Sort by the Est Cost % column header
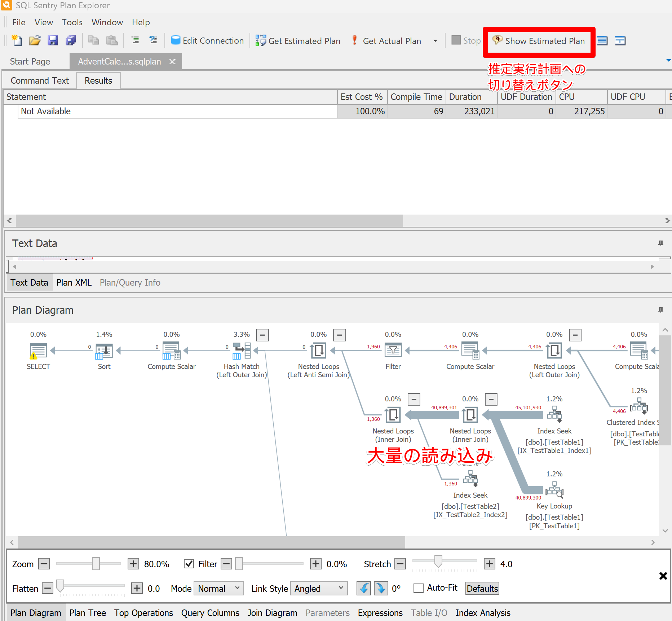This screenshot has width=672, height=621. click(362, 97)
